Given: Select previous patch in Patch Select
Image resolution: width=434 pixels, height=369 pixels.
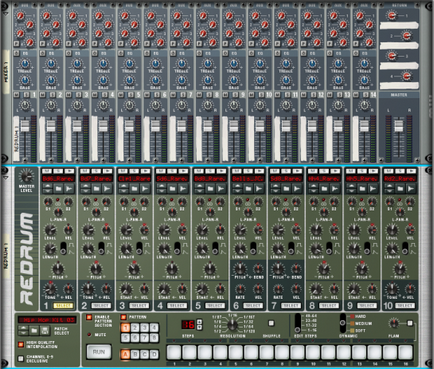Looking at the screenshot, I should 23,329.
